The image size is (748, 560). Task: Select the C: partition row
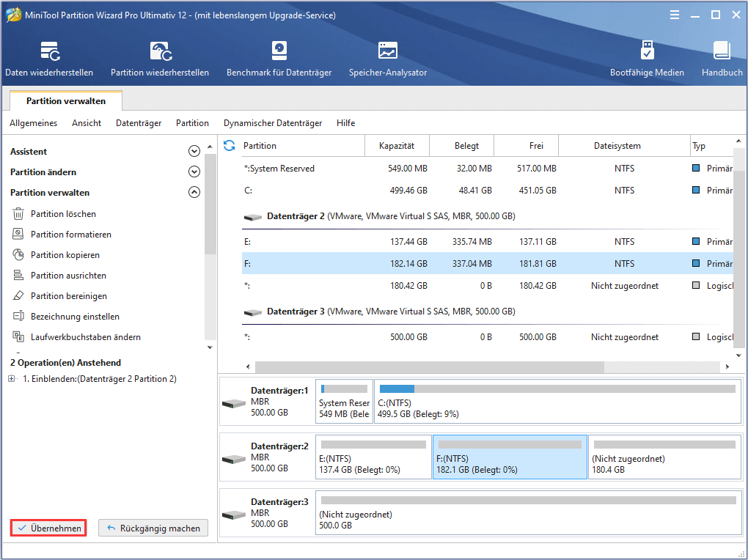click(488, 191)
